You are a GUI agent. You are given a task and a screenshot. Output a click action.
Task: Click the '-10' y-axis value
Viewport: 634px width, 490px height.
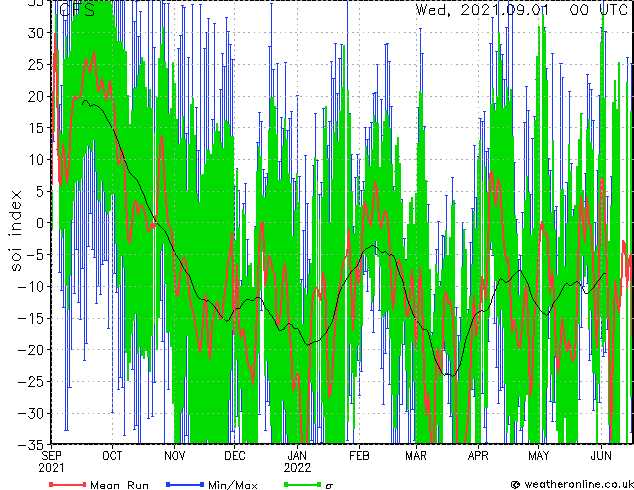pos(31,287)
